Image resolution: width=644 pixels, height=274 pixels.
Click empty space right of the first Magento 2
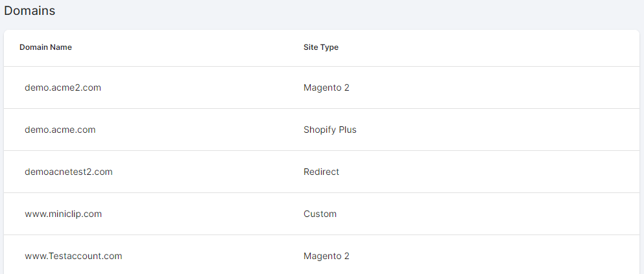tap(493, 87)
